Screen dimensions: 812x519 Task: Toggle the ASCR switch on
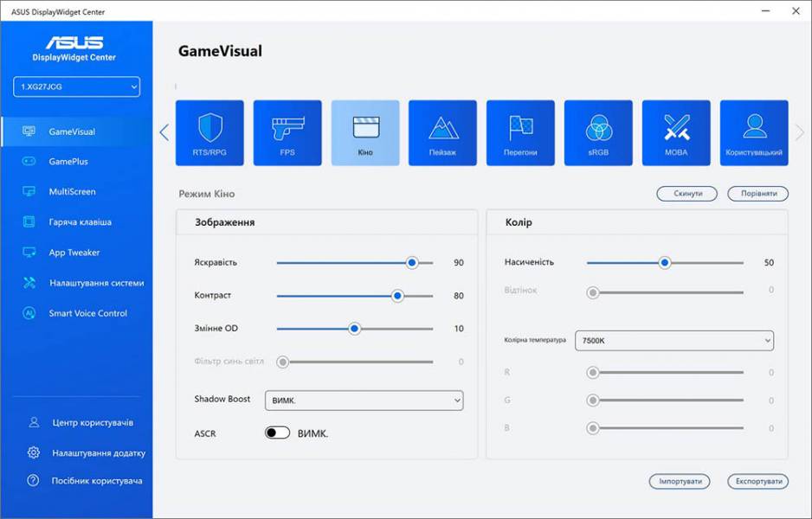(277, 433)
